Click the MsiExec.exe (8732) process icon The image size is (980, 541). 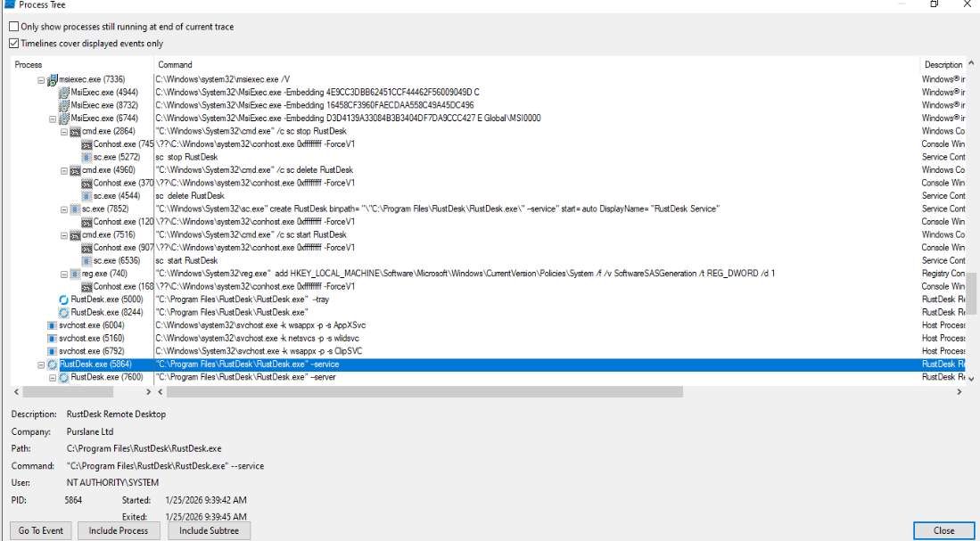63,105
